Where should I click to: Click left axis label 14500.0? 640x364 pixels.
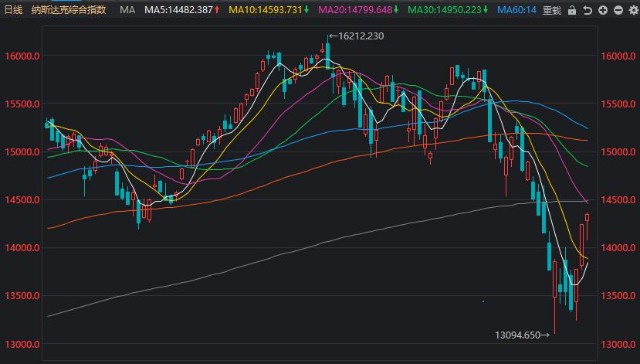[x=22, y=200]
